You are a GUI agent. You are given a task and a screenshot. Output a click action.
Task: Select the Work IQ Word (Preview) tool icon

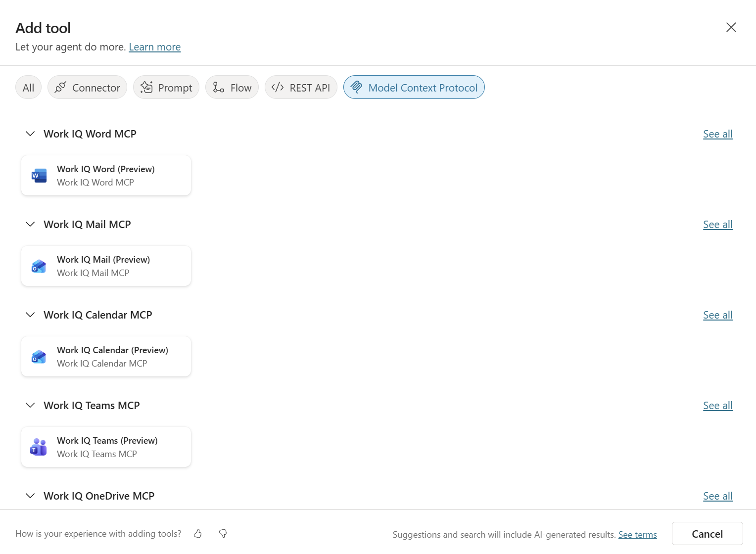38,175
